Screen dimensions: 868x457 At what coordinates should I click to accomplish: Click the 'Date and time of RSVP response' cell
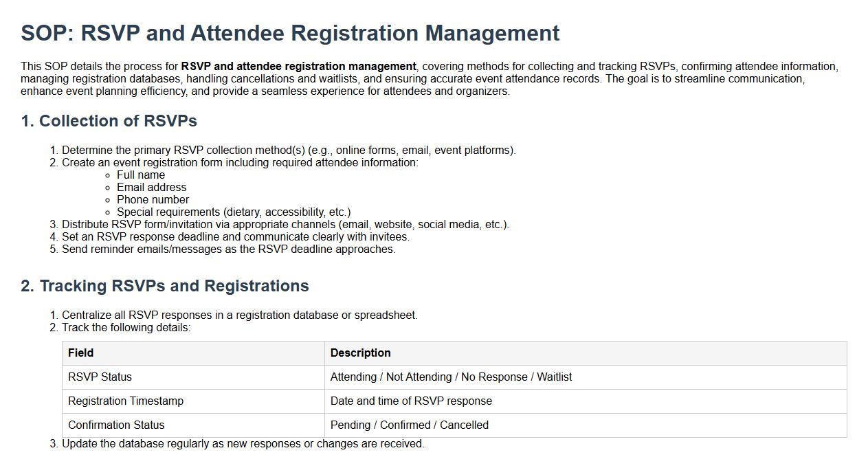(411, 401)
